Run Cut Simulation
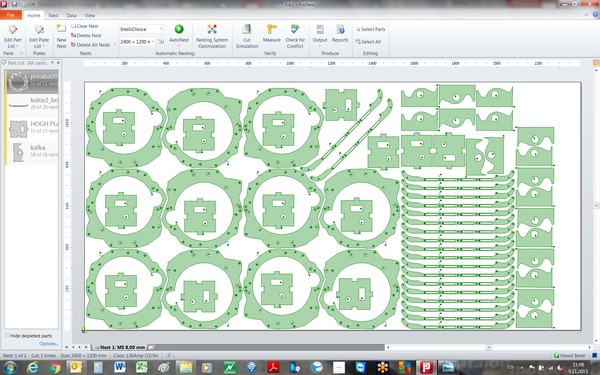Image resolution: width=600 pixels, height=375 pixels. click(x=247, y=36)
